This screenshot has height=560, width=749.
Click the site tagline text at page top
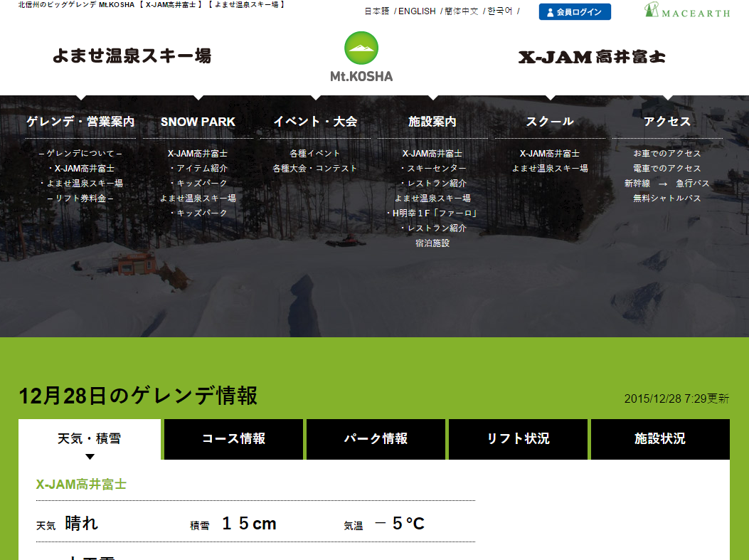coord(152,5)
